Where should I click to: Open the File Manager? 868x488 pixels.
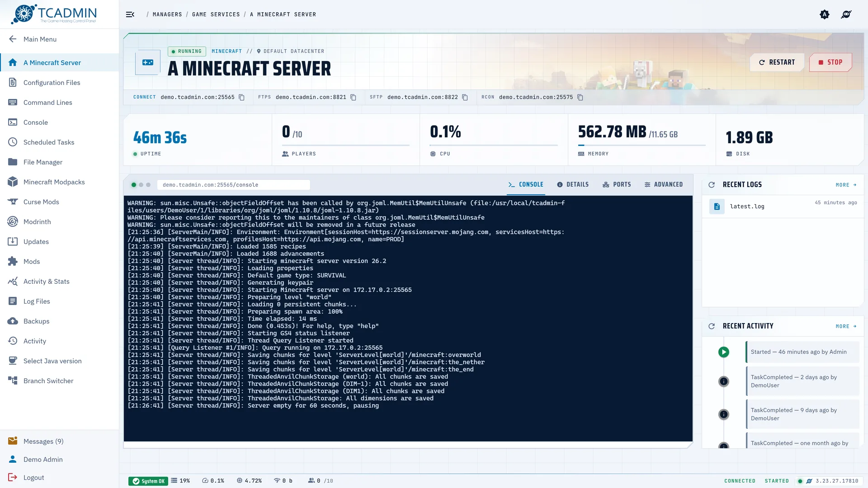60,162
